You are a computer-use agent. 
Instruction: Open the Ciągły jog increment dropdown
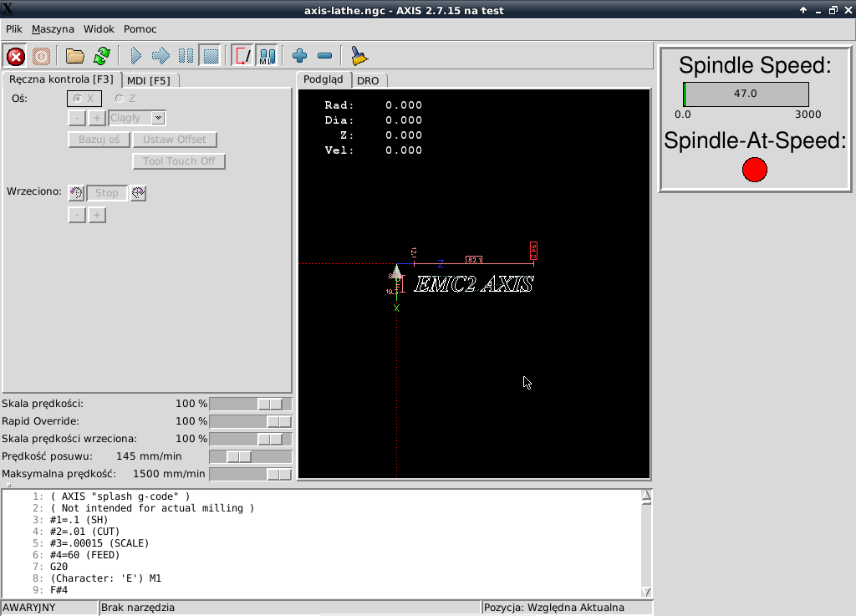158,118
